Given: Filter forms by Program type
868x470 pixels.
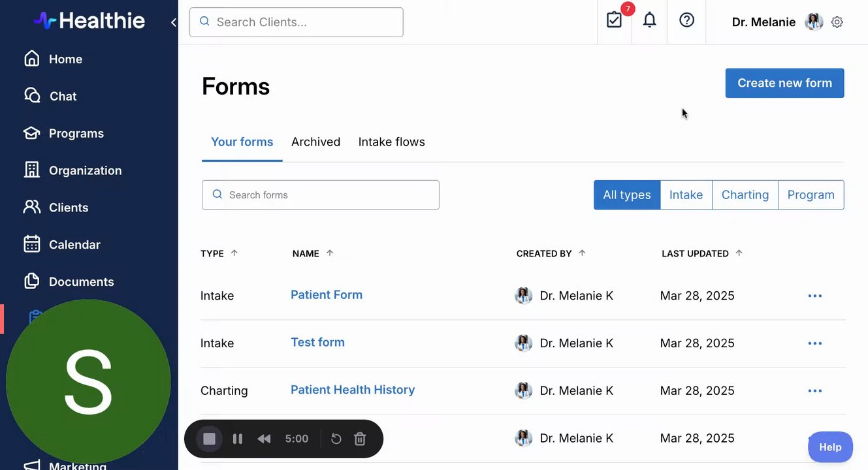Looking at the screenshot, I should 811,195.
